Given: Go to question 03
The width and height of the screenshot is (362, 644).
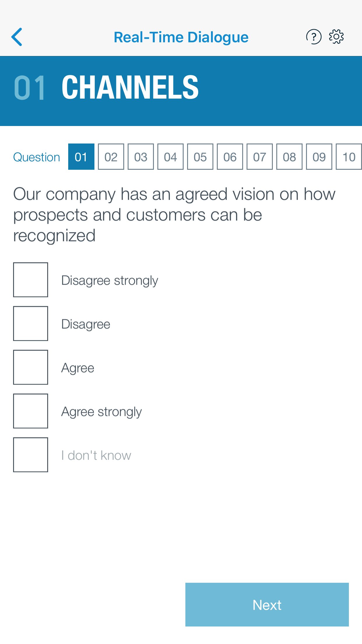Looking at the screenshot, I should [141, 157].
